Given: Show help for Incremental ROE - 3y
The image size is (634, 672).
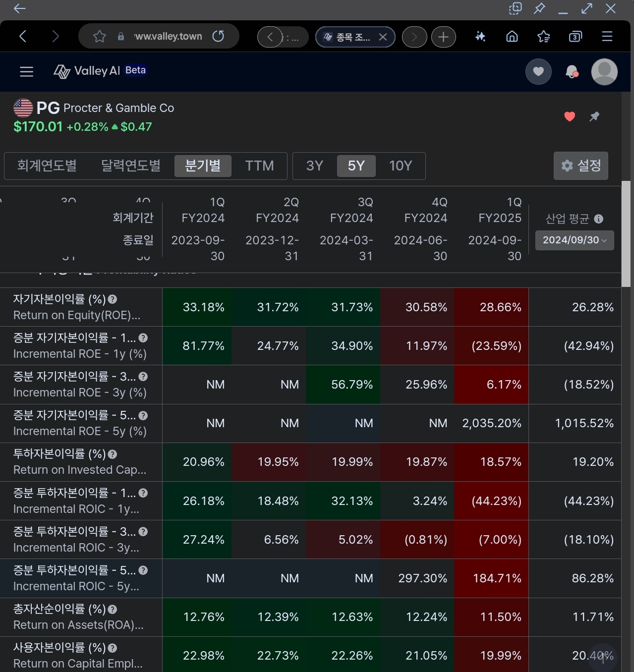Looking at the screenshot, I should point(143,377).
